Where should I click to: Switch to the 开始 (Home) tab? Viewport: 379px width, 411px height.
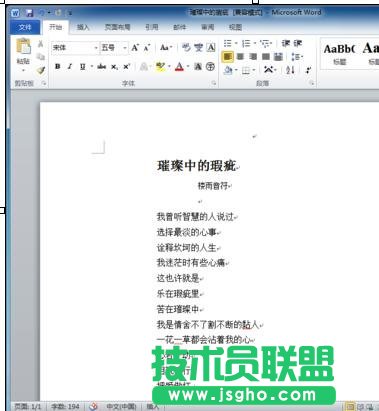[56, 27]
